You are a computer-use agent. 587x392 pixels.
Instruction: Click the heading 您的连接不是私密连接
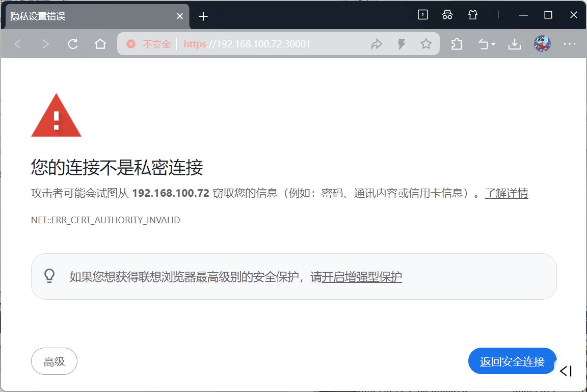coord(117,167)
